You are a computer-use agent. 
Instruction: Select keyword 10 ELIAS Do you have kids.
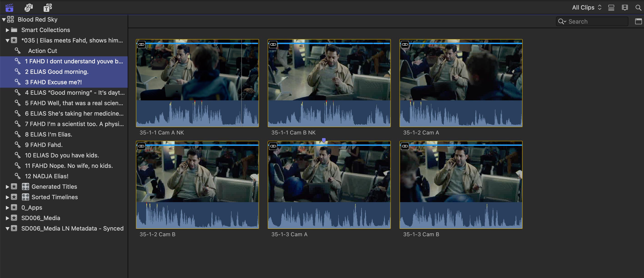[64, 155]
